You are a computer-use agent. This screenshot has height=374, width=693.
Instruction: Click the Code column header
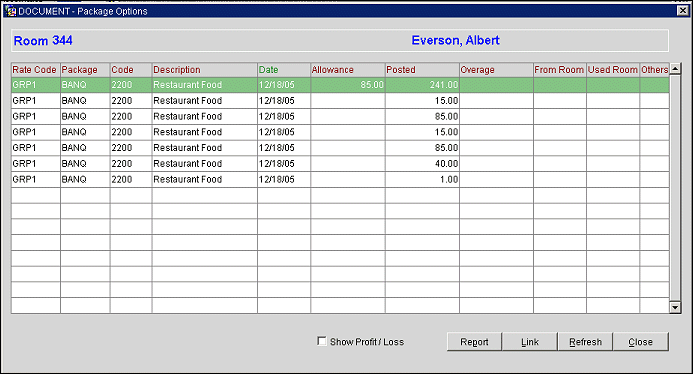[131, 70]
